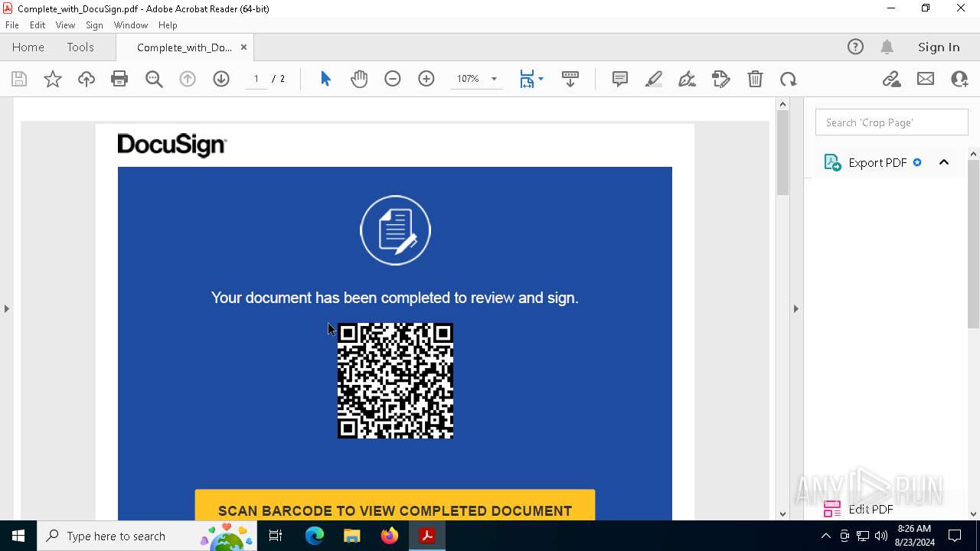
Task: Add a sticky note comment
Action: pyautogui.click(x=620, y=79)
